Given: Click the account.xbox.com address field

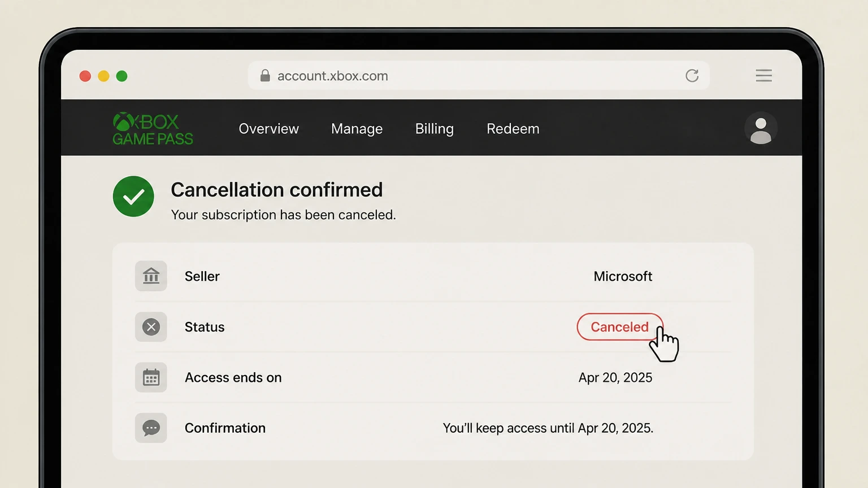Looking at the screenshot, I should click(479, 76).
